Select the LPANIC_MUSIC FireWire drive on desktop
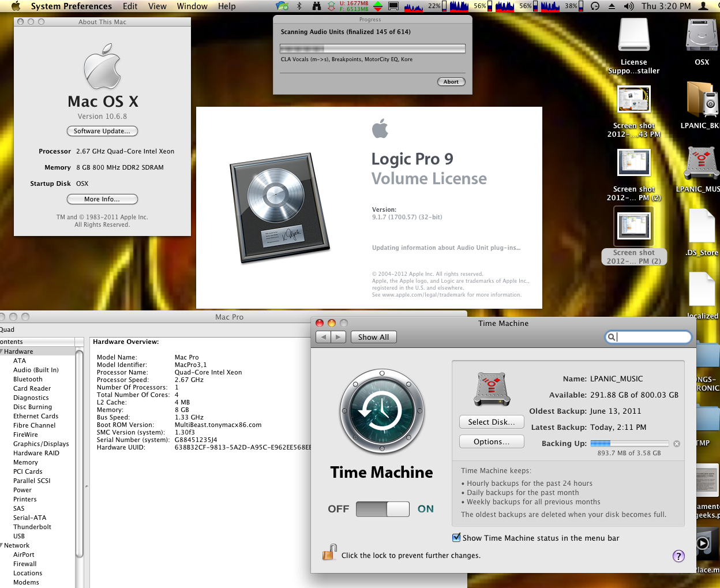The height and width of the screenshot is (588, 720). click(x=702, y=163)
